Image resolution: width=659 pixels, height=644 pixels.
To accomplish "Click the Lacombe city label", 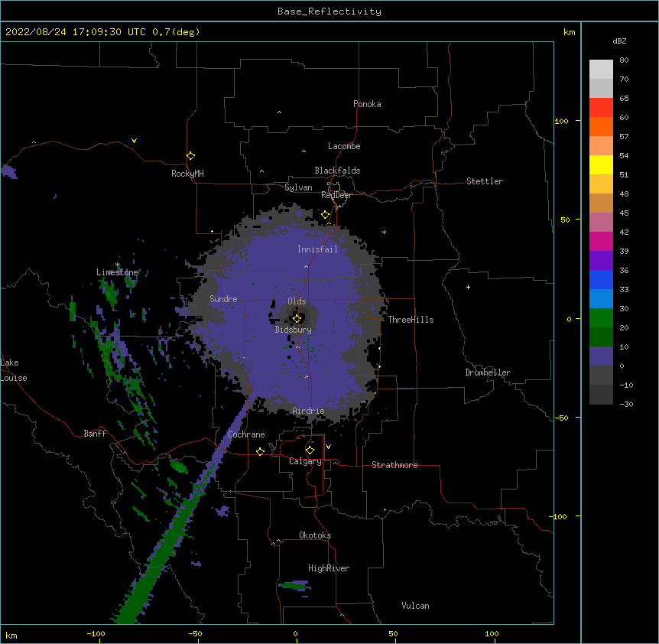I will [x=344, y=146].
